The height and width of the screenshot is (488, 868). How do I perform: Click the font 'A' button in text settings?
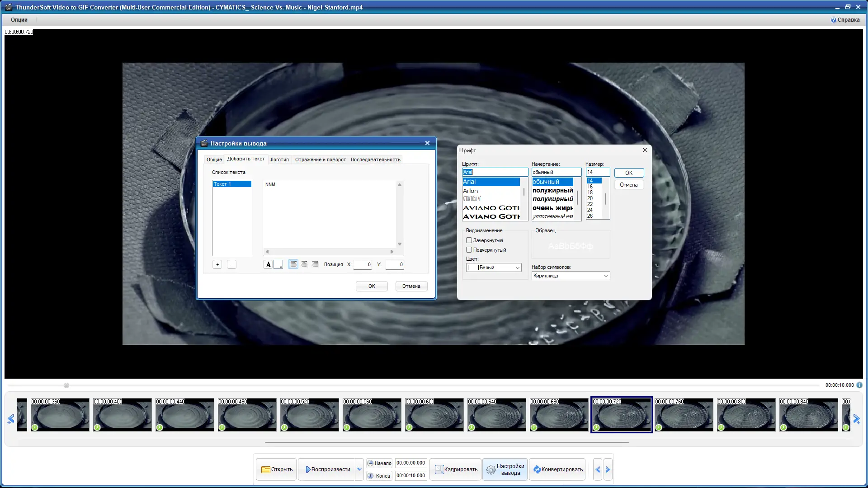(x=268, y=265)
